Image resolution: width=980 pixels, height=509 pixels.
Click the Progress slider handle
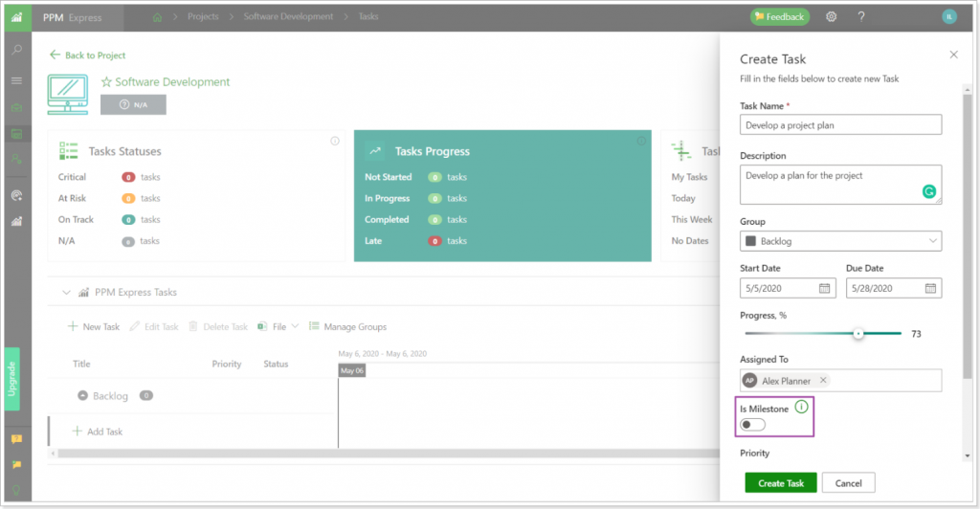858,334
